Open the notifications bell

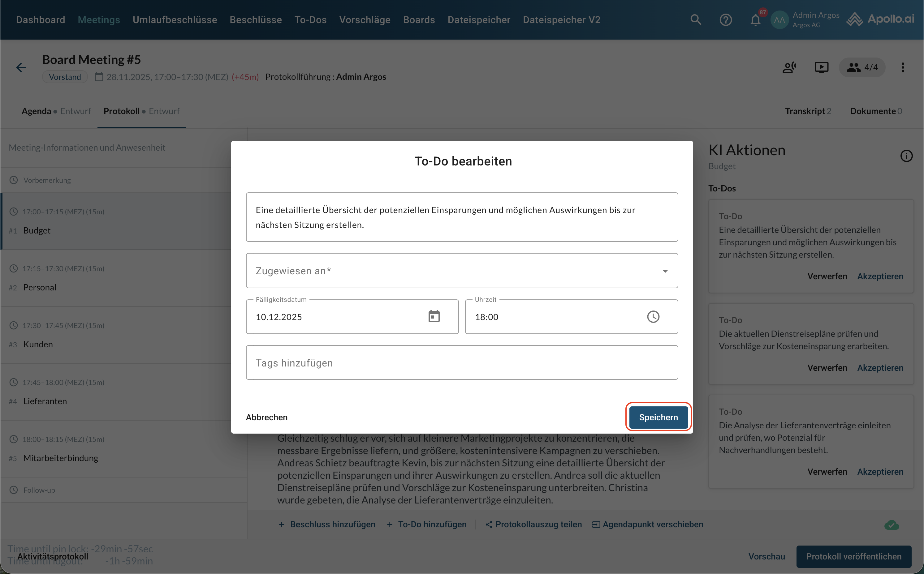tap(755, 20)
